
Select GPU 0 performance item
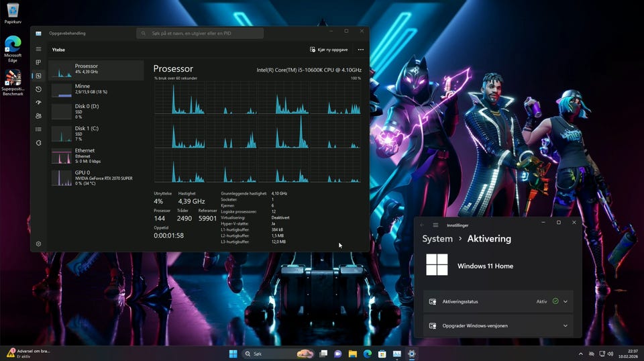tap(97, 177)
